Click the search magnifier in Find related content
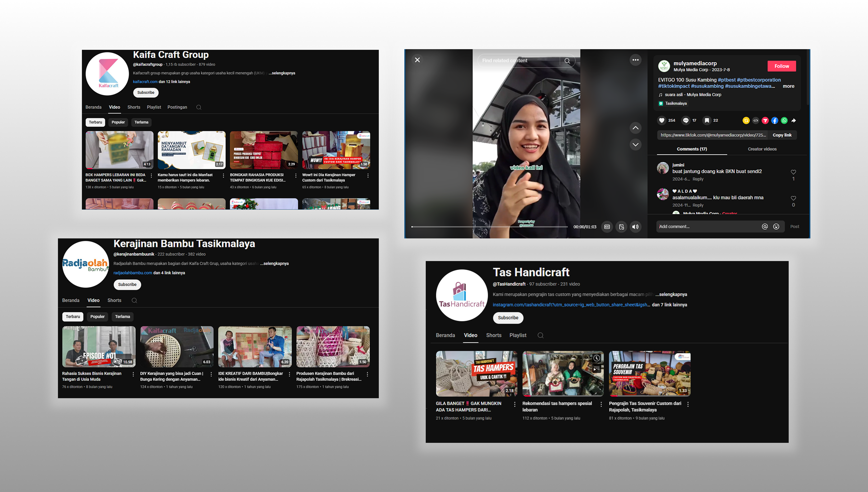 coord(567,61)
